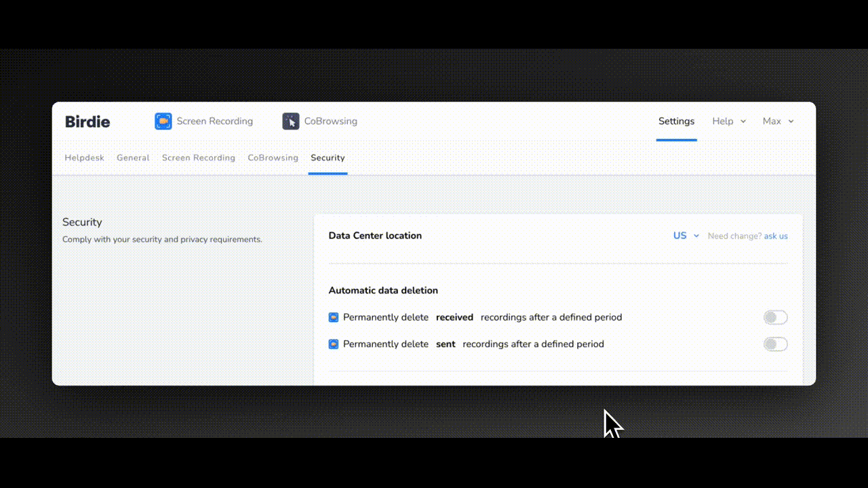Viewport: 868px width, 488px height.
Task: Click the "ask us" link
Action: pyautogui.click(x=776, y=237)
